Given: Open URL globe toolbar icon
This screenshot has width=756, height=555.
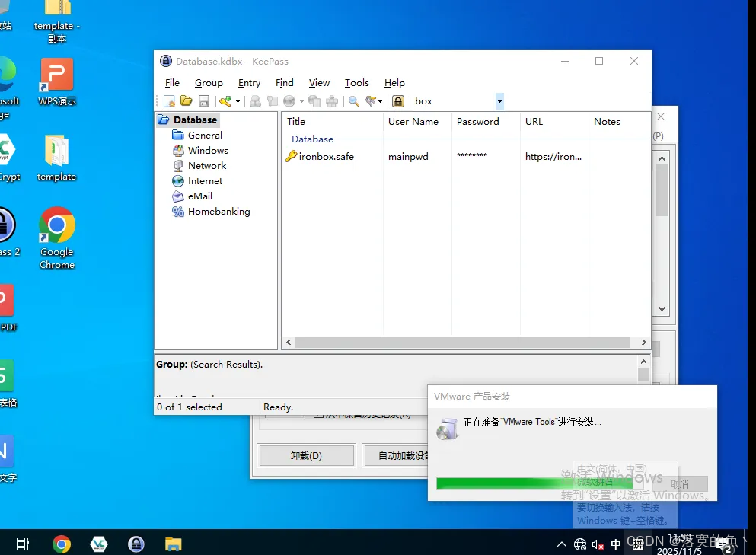Looking at the screenshot, I should [x=289, y=101].
